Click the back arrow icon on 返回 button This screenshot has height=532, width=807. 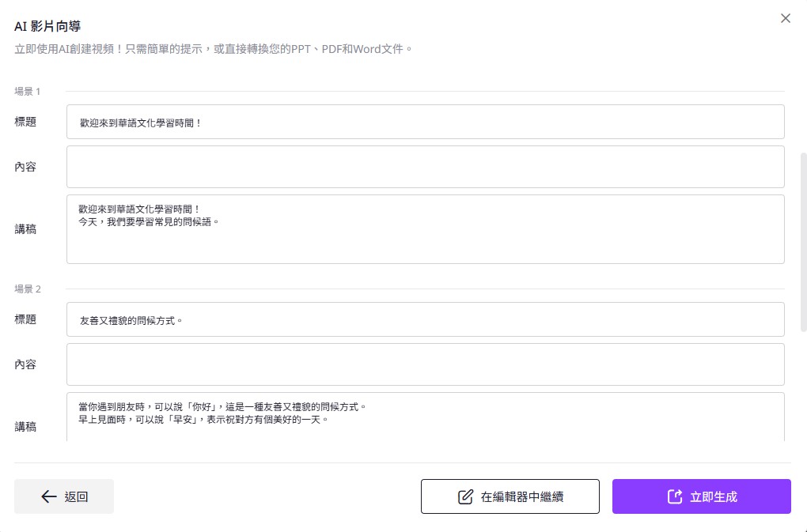[x=48, y=496]
